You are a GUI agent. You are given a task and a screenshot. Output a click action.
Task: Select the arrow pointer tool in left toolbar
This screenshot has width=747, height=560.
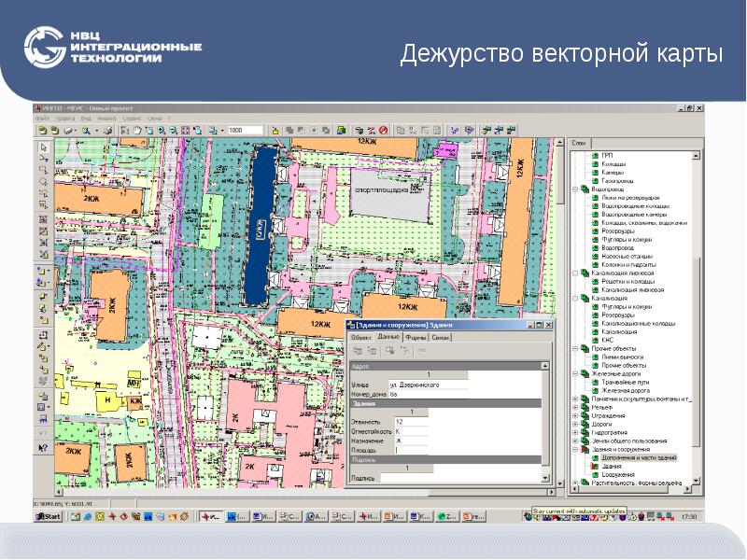point(43,147)
